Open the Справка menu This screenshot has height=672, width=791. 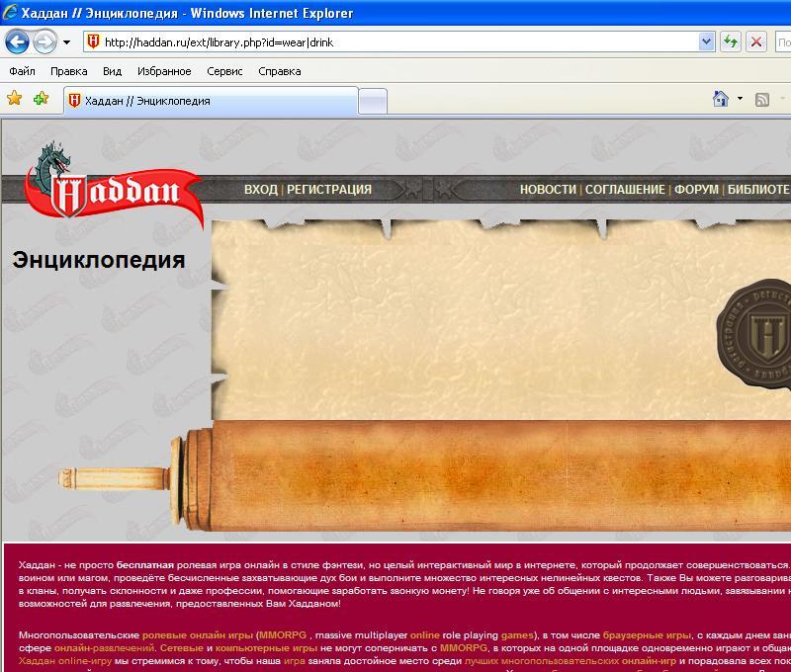pos(280,71)
